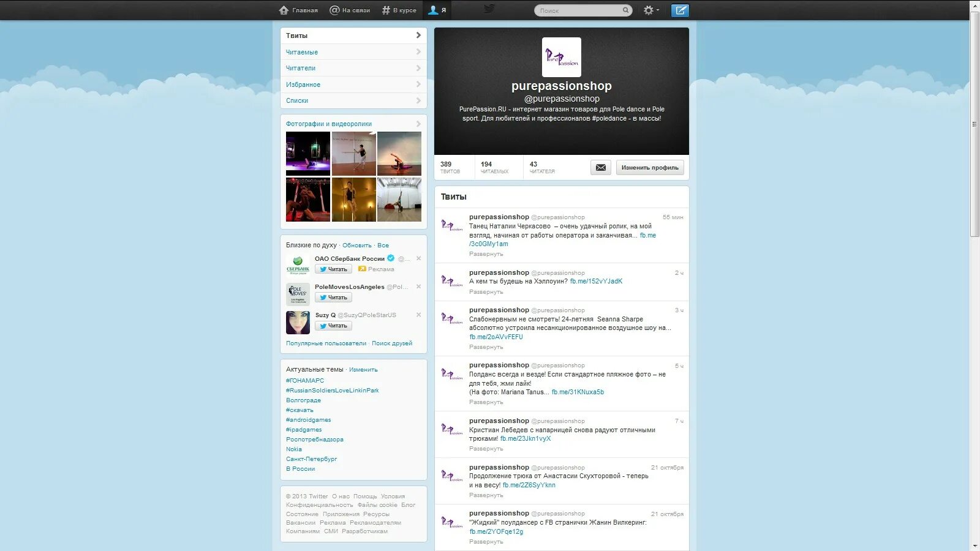Open the Я profile tab
The width and height of the screenshot is (980, 551).
pos(437,10)
